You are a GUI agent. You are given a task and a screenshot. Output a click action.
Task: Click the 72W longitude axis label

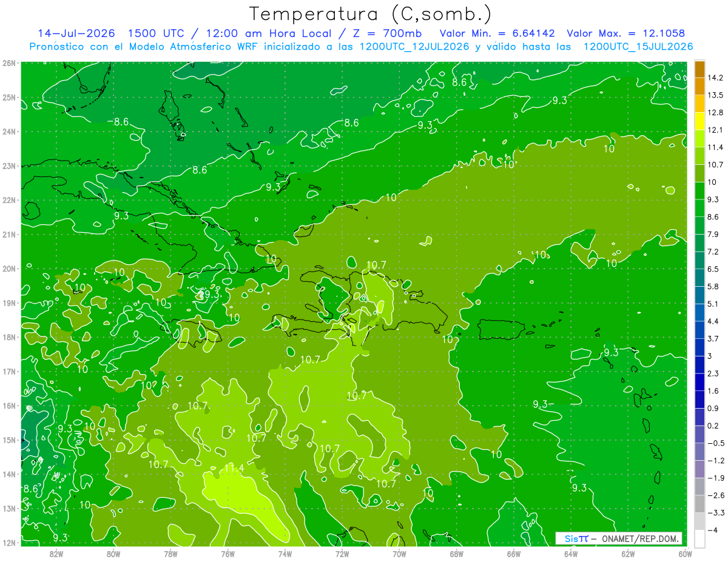coord(342,554)
